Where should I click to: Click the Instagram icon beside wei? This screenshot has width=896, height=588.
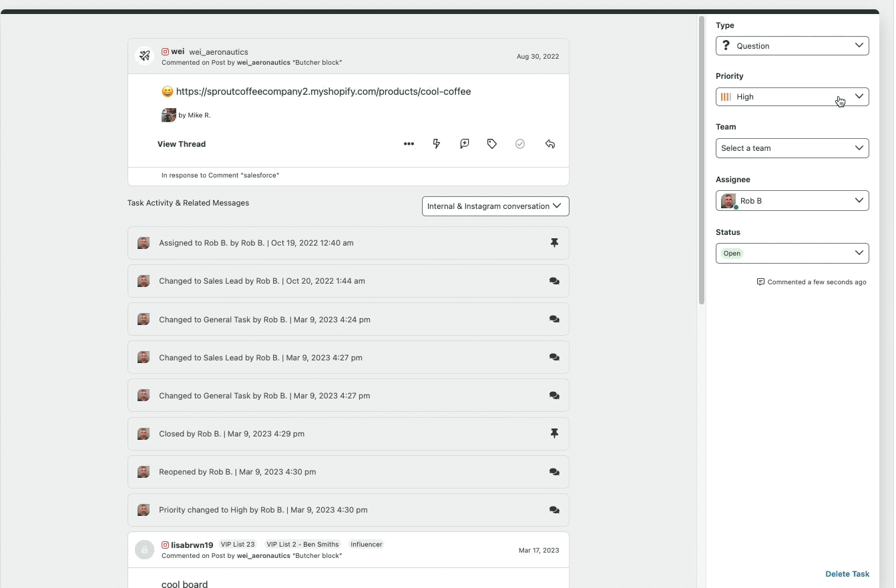pyautogui.click(x=165, y=51)
